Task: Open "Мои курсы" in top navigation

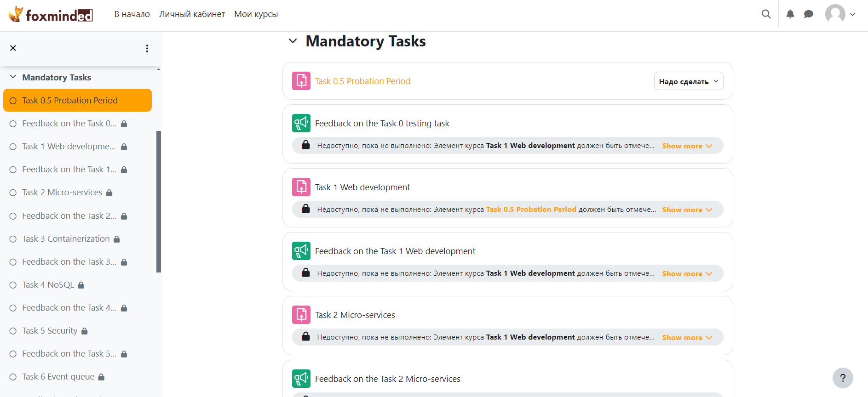Action: (x=256, y=14)
